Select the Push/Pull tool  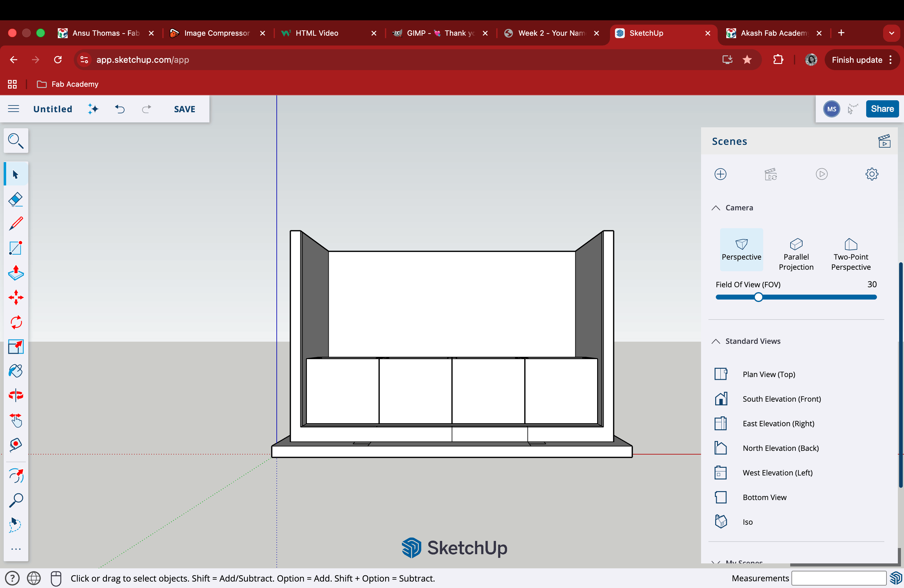(16, 273)
